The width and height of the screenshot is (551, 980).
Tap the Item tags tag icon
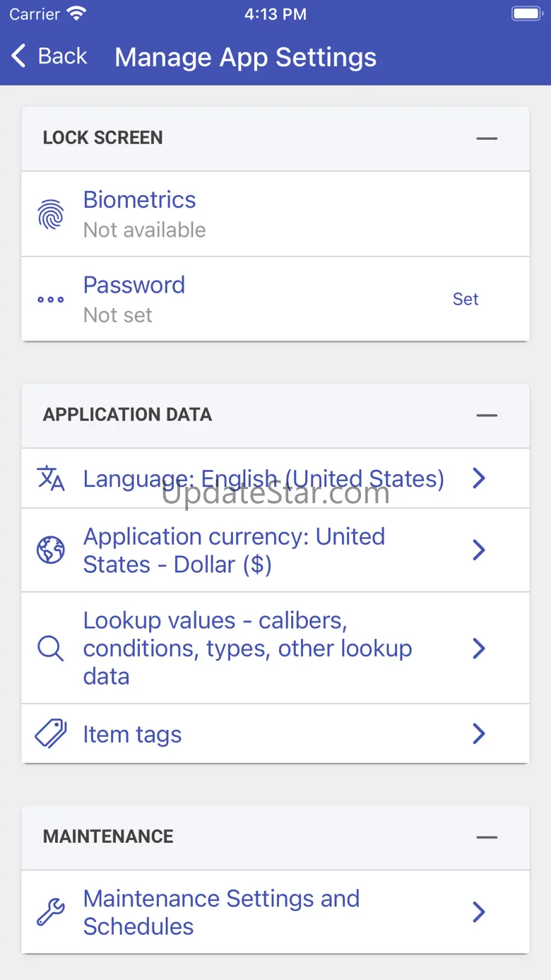(x=51, y=734)
